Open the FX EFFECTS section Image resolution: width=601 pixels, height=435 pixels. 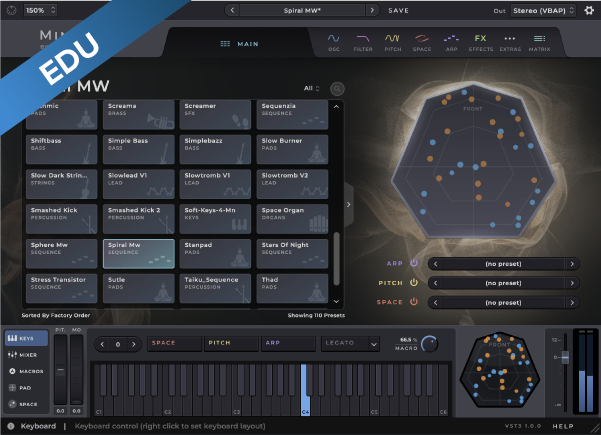[481, 43]
